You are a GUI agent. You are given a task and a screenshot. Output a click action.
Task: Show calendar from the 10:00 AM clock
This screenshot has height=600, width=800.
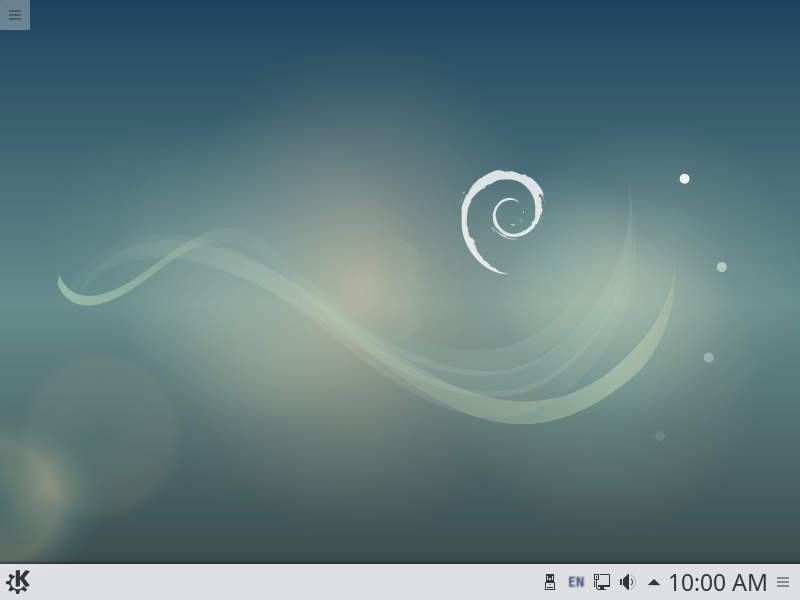tap(717, 582)
